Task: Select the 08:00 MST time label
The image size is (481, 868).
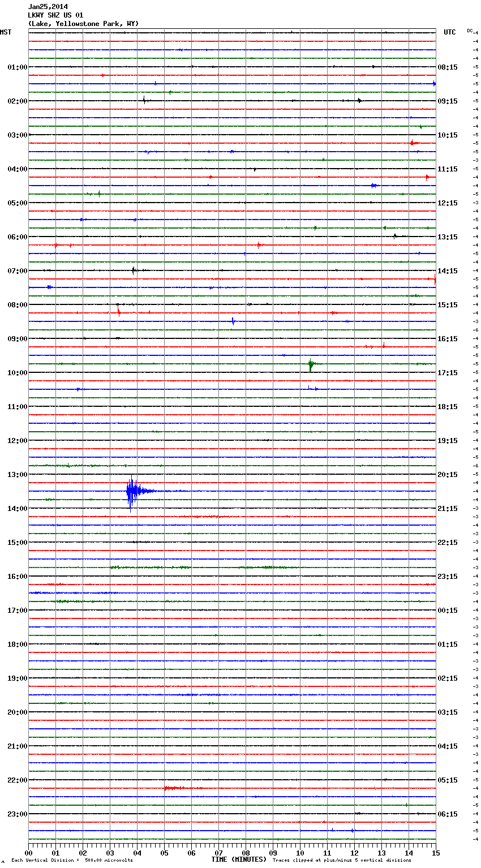Action: click(x=18, y=305)
